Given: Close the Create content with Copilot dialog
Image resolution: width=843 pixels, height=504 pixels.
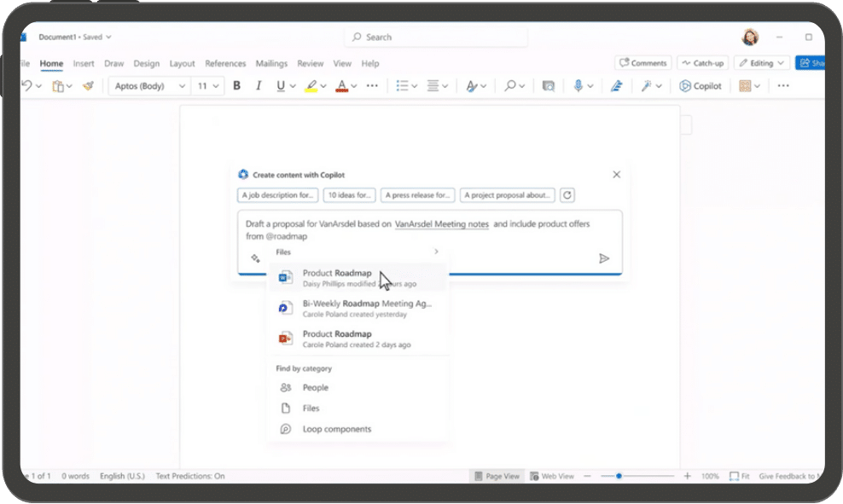Looking at the screenshot, I should coord(617,175).
